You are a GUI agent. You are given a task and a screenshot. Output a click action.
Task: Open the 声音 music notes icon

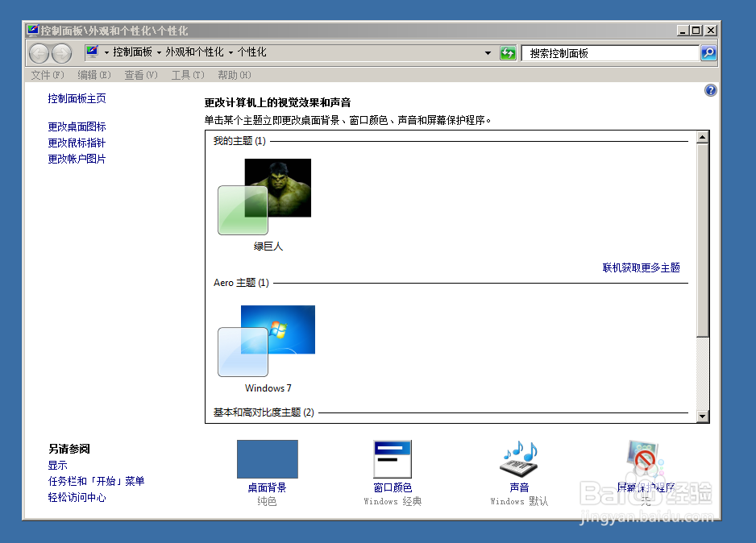click(x=519, y=458)
